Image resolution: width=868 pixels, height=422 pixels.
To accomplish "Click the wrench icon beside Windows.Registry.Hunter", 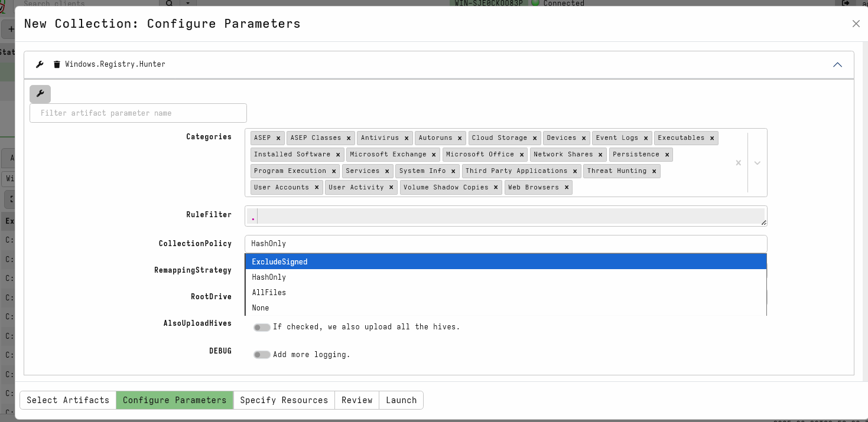I will click(40, 64).
